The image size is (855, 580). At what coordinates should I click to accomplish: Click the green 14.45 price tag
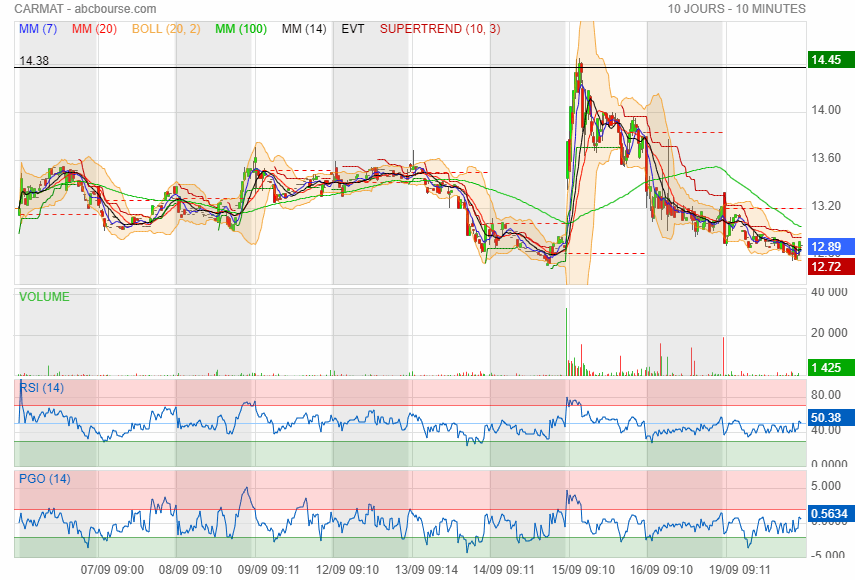point(829,60)
